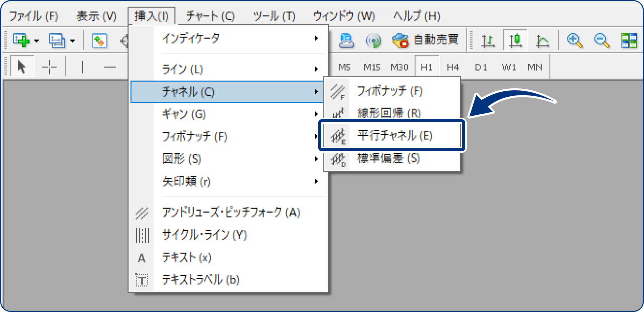Image resolution: width=644 pixels, height=312 pixels.
Task: Select the cursor arrow tool
Action: coord(21,66)
